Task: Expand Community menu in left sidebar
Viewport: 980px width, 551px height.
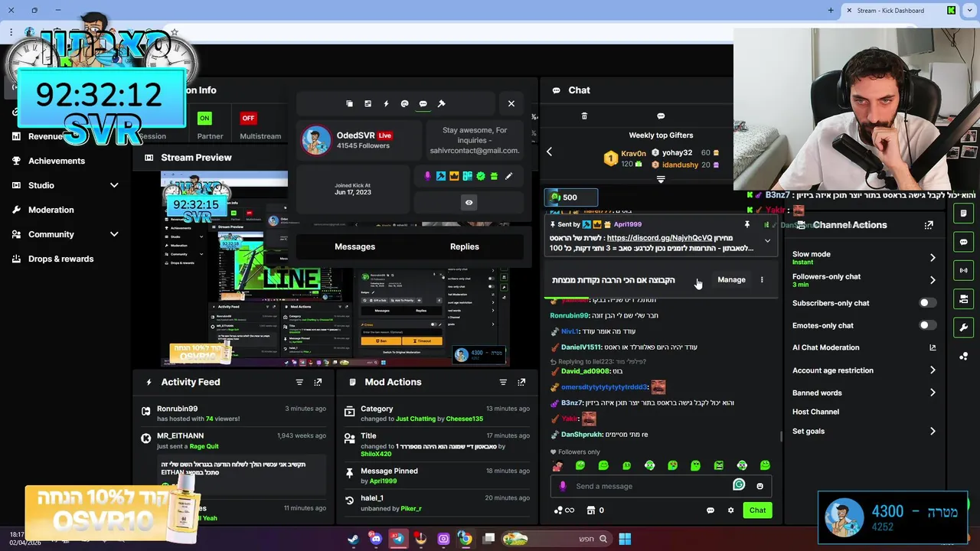Action: [65, 234]
